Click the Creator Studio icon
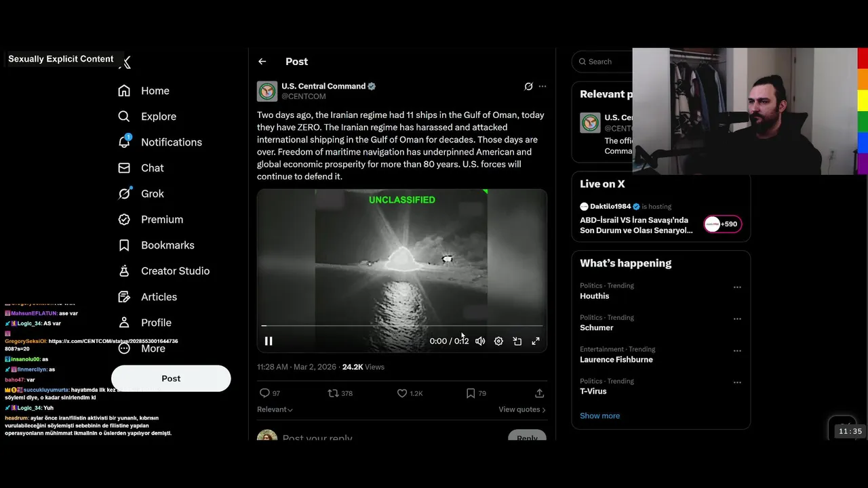The image size is (868, 488). click(124, 271)
